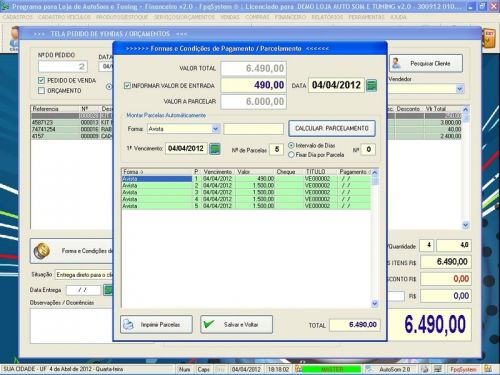This screenshot has width=500, height=375.
Task: Expand the Forma payment type dropdown
Action: [216, 129]
